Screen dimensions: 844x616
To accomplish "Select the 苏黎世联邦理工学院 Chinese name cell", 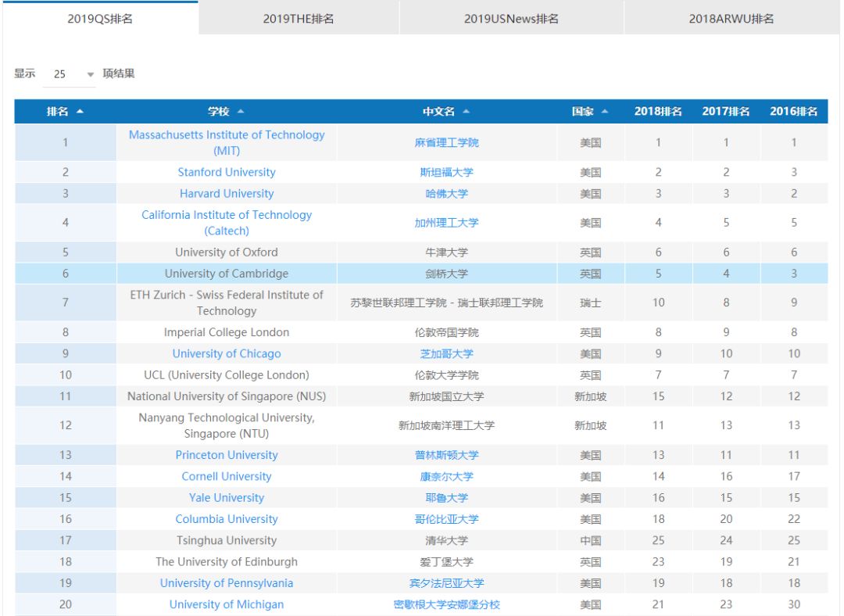I will coord(447,303).
